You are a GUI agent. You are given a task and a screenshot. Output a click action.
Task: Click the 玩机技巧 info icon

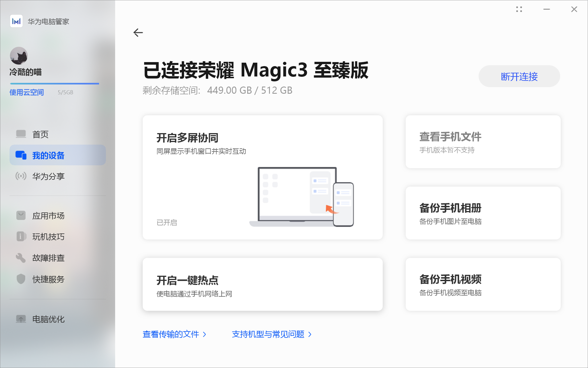click(21, 236)
